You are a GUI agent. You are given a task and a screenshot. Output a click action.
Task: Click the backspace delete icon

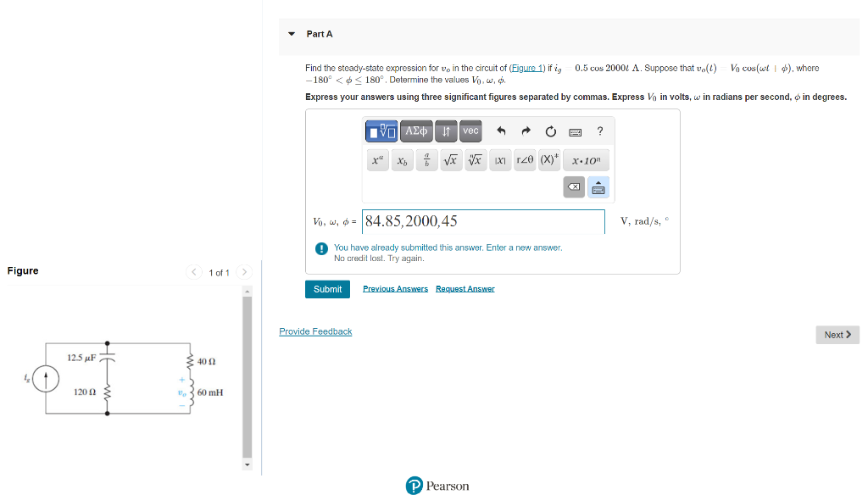point(574,187)
